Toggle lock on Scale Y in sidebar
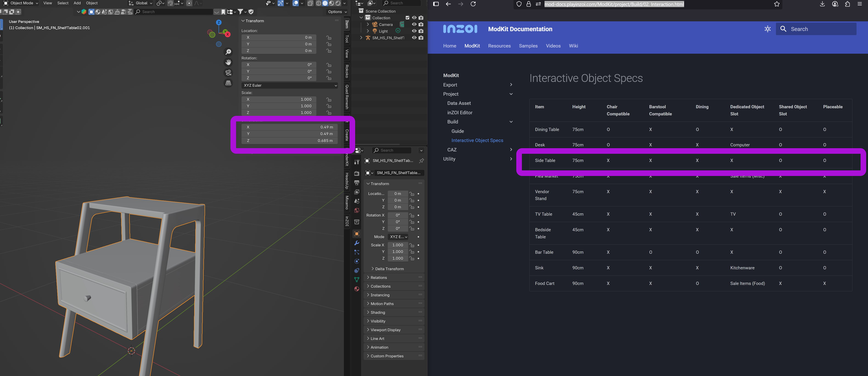 [x=329, y=106]
